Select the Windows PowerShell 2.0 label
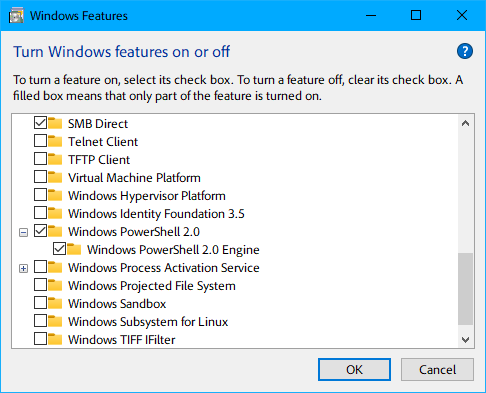486x393 pixels. pyautogui.click(x=134, y=232)
